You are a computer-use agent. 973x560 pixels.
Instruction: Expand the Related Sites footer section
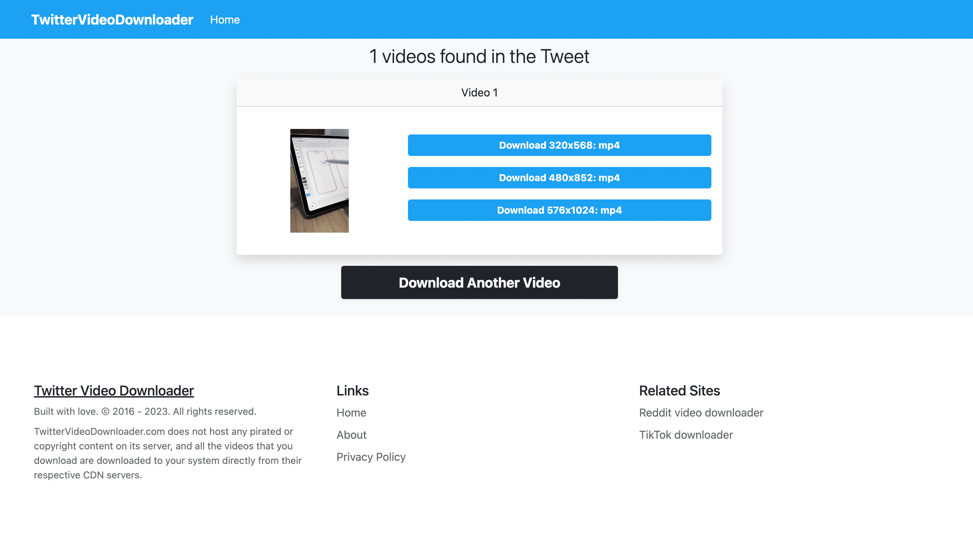point(680,391)
